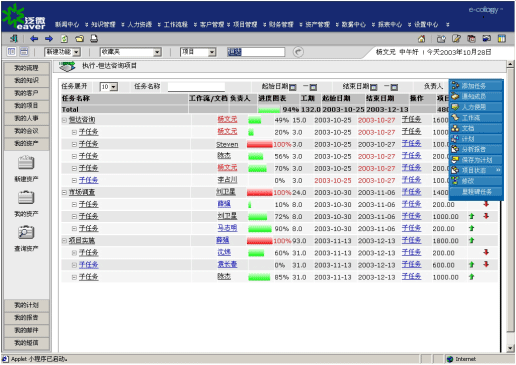Open the home page house icon
516x365 pixels.
pos(422,39)
